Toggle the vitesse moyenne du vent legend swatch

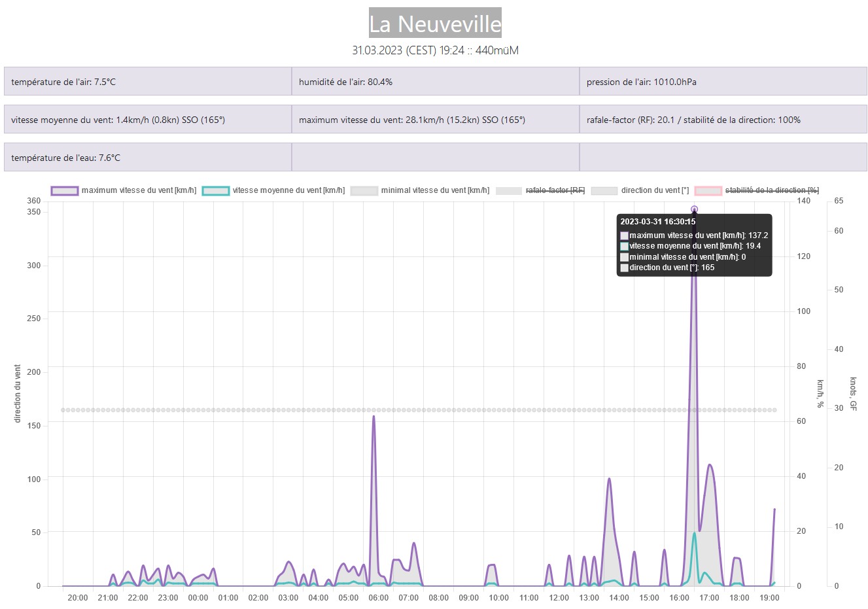(x=216, y=191)
